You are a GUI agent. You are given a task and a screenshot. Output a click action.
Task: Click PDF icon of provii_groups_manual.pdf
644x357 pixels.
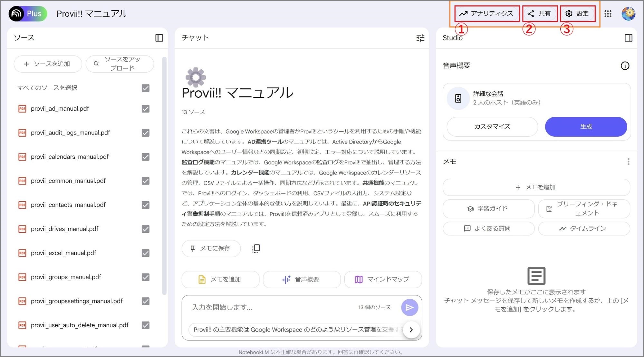pyautogui.click(x=22, y=277)
